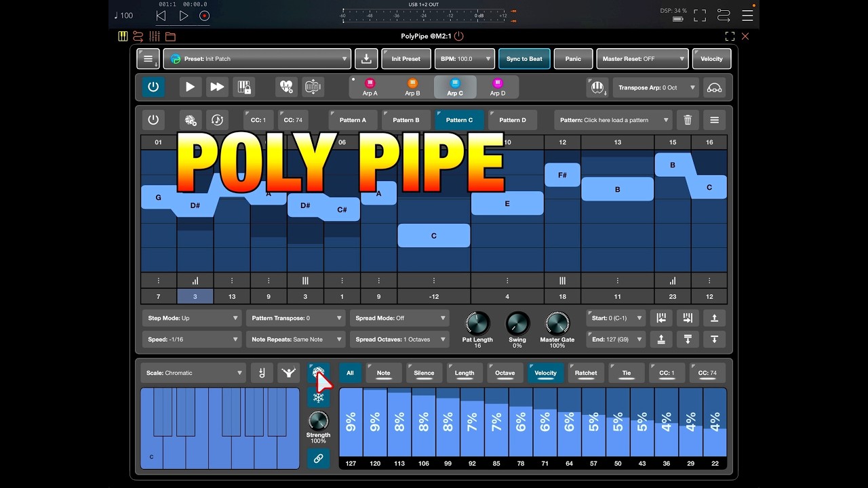
Task: Click the CC: 1 button in pattern row
Action: (258, 120)
